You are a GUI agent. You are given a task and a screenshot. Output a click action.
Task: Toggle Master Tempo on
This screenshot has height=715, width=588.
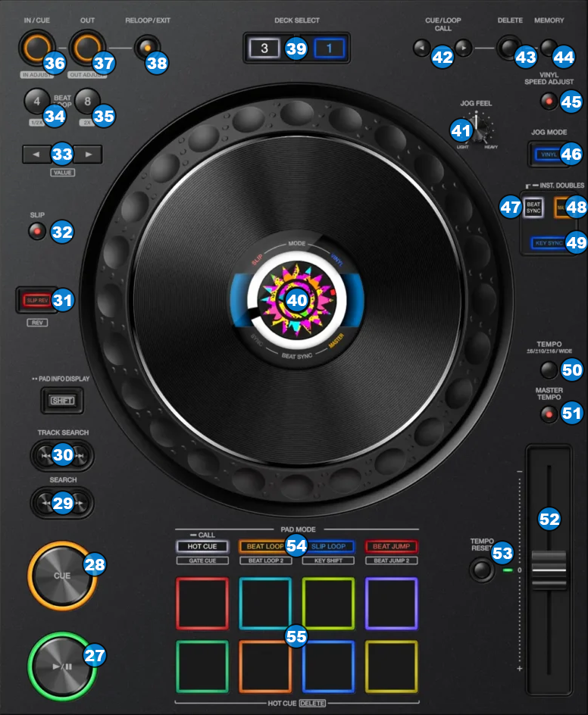point(549,414)
